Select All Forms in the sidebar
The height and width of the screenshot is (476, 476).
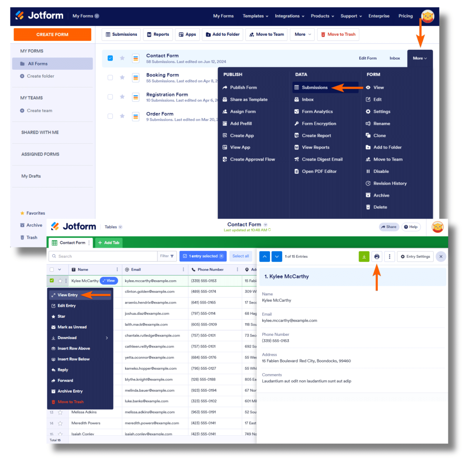[52, 64]
